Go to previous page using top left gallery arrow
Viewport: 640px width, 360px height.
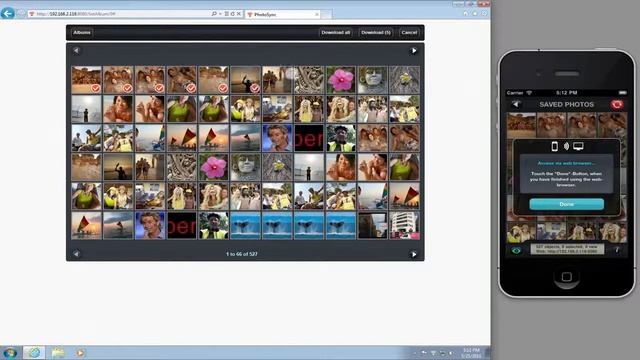[x=76, y=51]
